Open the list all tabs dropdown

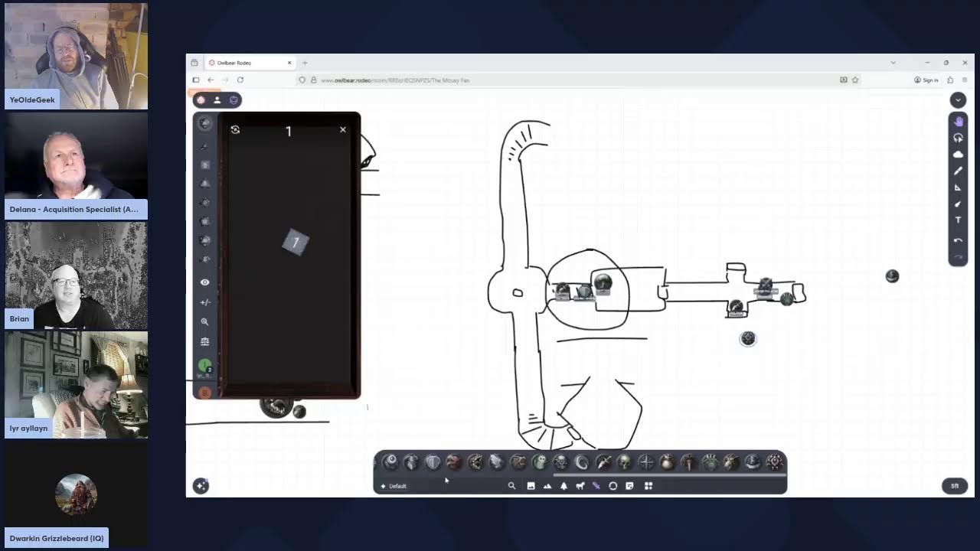893,63
